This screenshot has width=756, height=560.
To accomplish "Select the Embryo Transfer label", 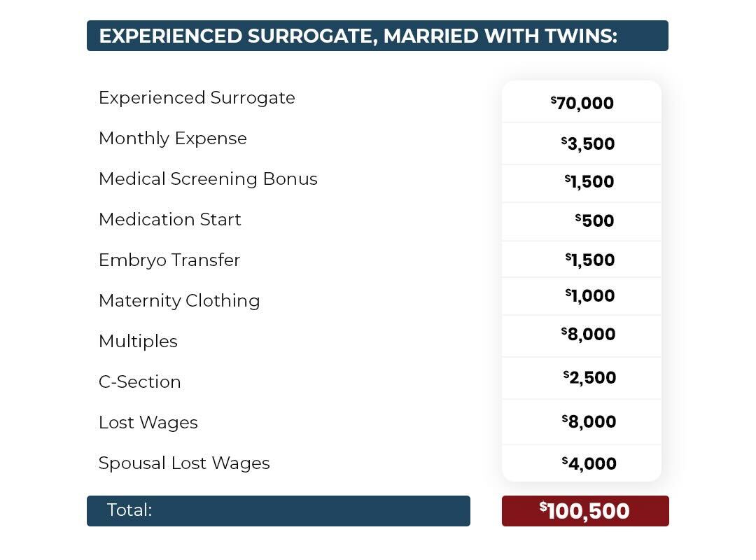I will [169, 260].
